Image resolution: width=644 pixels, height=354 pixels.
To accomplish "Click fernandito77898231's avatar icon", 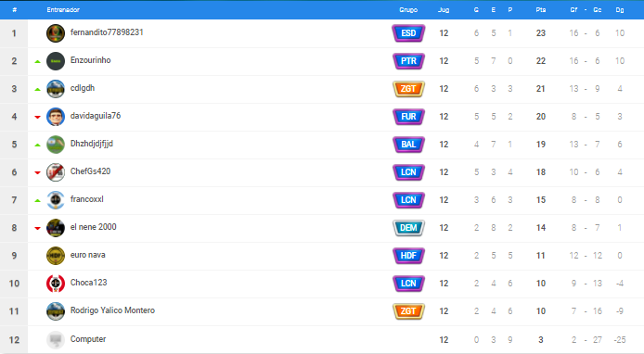I will point(56,33).
